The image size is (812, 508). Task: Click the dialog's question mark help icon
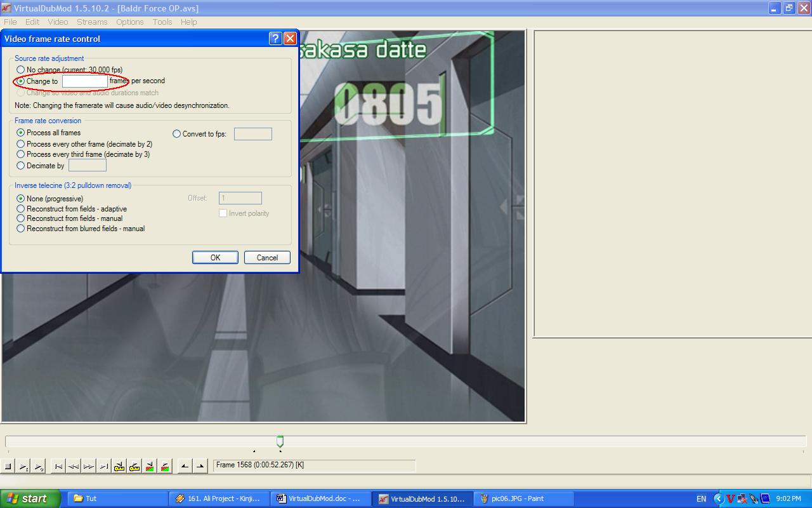(275, 39)
